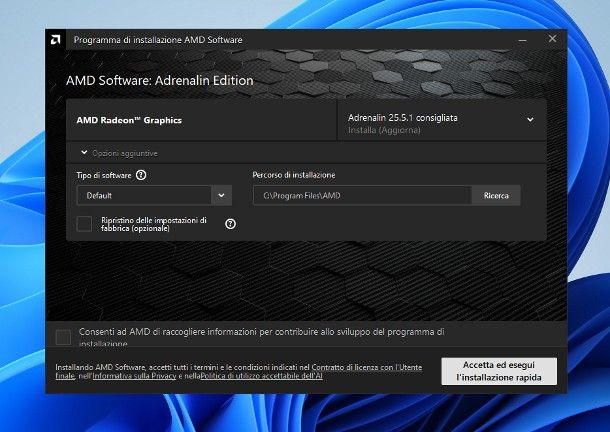
Task: Click the Tipo di software label
Action: tap(104, 176)
